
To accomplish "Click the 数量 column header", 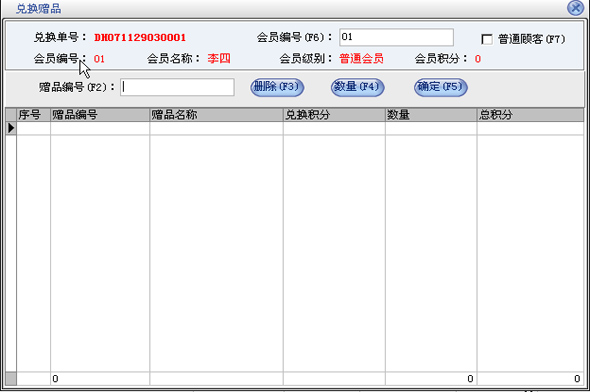I will coord(431,115).
